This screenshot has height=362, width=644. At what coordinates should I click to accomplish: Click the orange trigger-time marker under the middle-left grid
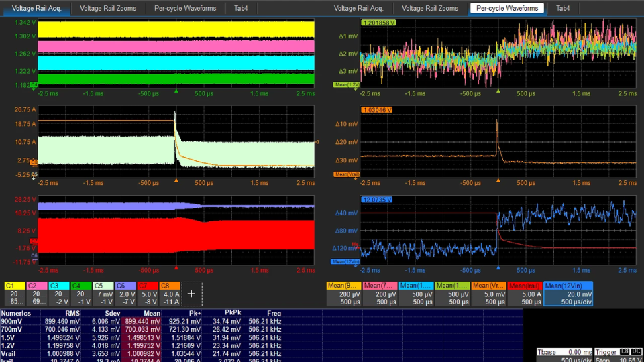[176, 180]
